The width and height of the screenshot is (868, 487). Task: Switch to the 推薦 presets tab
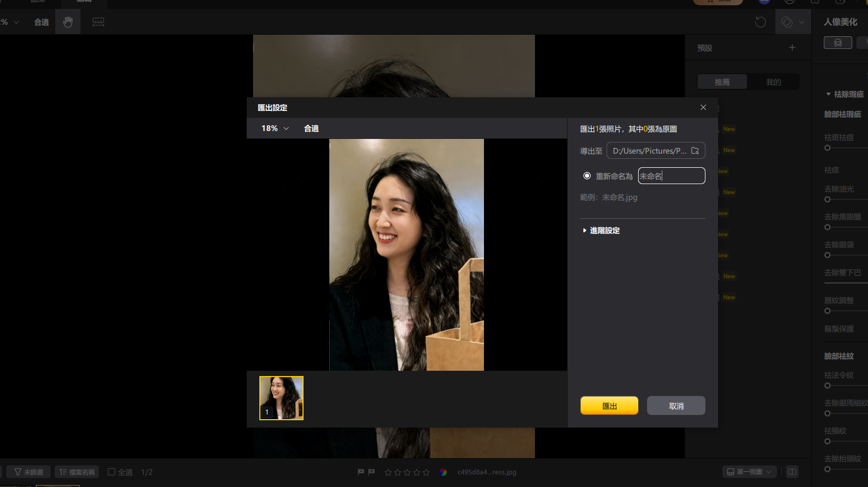pos(722,82)
